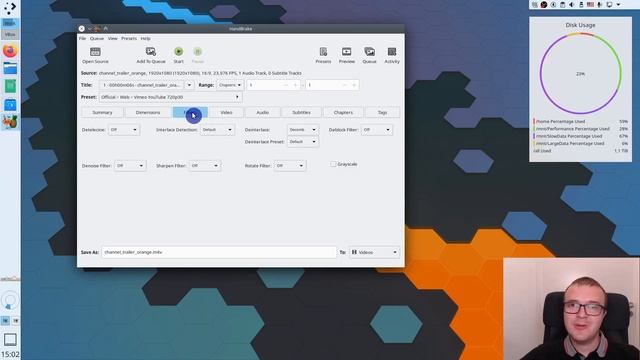The height and width of the screenshot is (360, 640).
Task: Open the green spreadsheet app in dock
Action: 10,86
